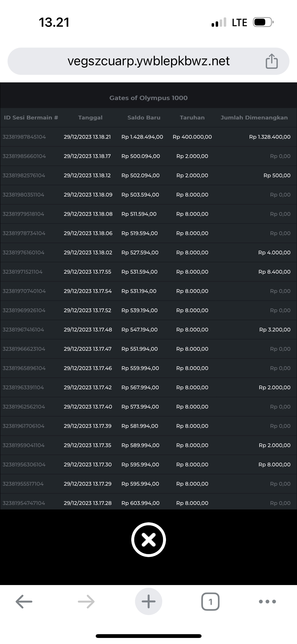Screen dimensions: 297x644
Task: Open session ID 32381985660104
Action: click(x=24, y=156)
